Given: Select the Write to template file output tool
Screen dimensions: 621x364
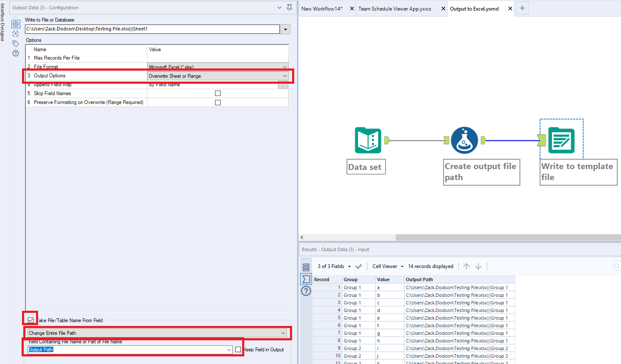Looking at the screenshot, I should pos(562,140).
